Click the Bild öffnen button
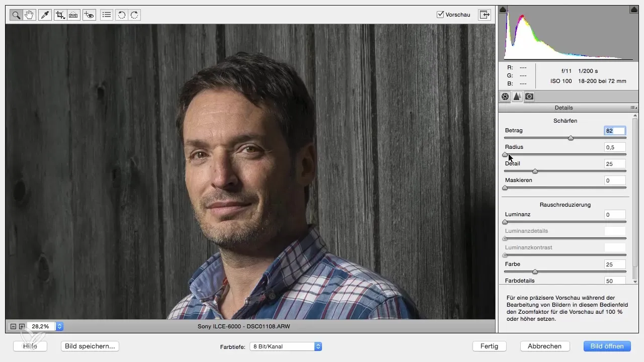The height and width of the screenshot is (362, 644). point(607,346)
